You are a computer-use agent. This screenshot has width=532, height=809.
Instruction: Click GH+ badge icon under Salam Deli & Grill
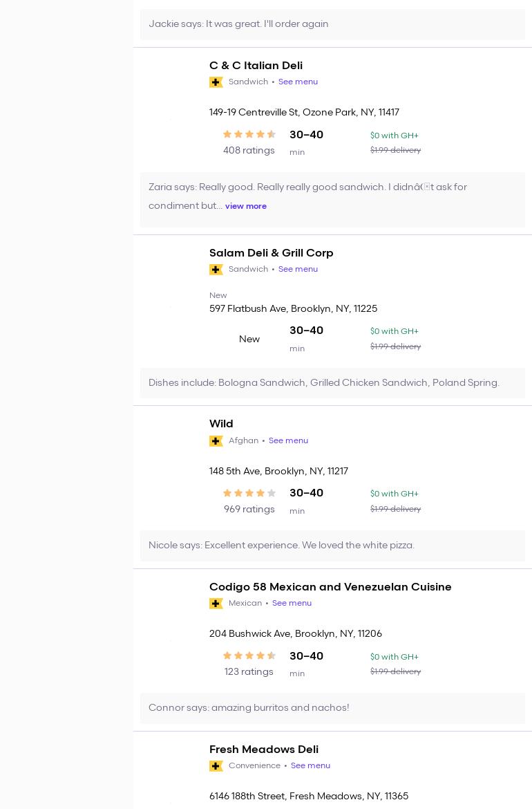216,270
